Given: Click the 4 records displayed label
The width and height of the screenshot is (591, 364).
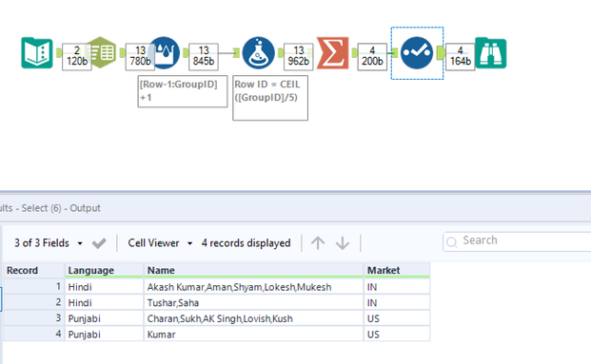Looking at the screenshot, I should (246, 243).
